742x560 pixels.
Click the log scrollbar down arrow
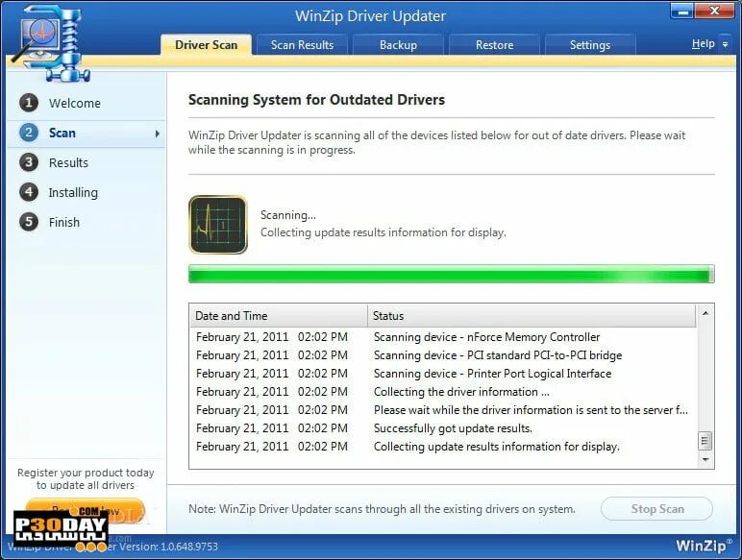(705, 459)
